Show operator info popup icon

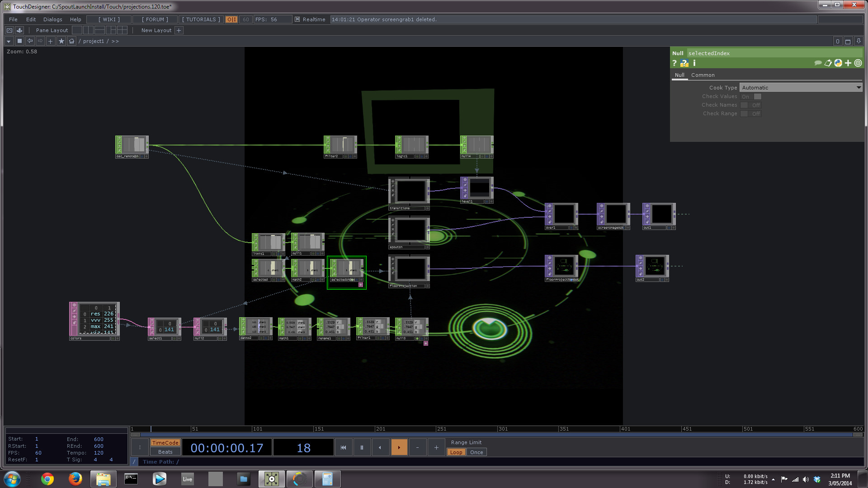pos(694,63)
